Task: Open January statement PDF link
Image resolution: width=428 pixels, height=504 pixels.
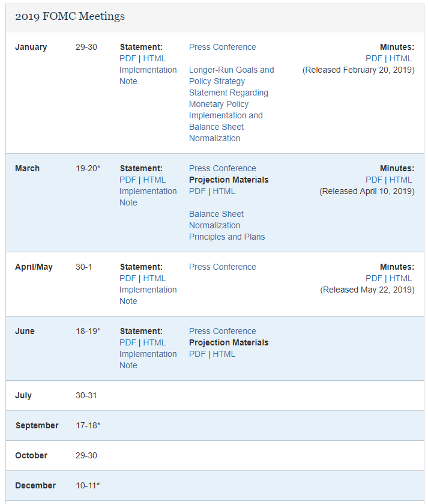Action: (x=127, y=58)
